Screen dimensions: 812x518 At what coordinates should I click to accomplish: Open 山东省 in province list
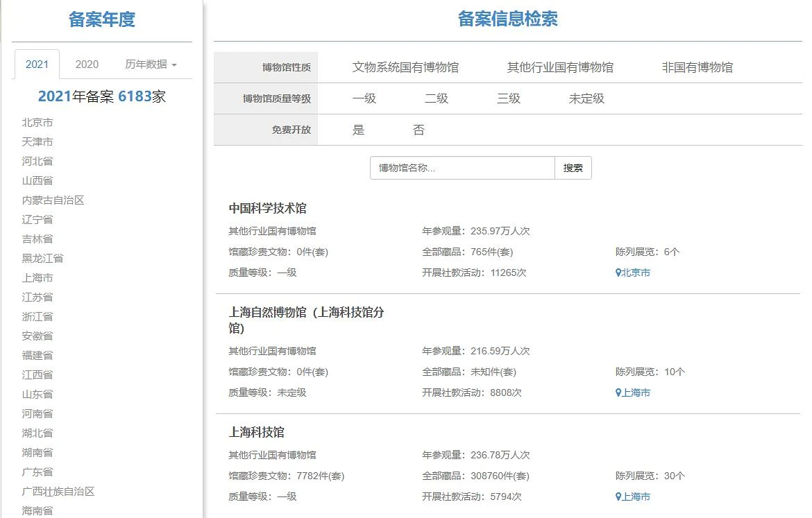[x=37, y=395]
